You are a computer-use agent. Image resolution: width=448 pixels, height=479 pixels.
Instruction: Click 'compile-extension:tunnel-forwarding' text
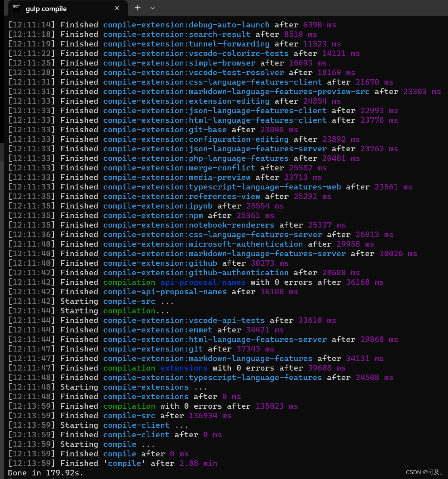coord(186,44)
